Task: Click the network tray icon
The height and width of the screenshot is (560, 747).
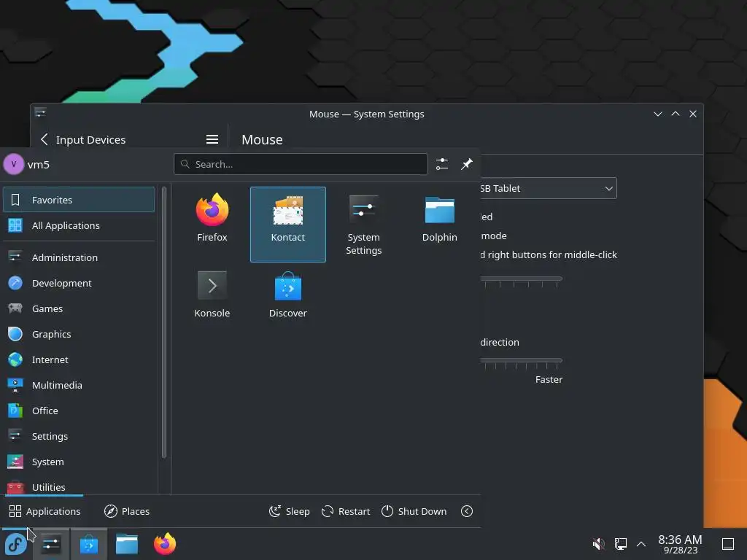Action: (x=620, y=543)
